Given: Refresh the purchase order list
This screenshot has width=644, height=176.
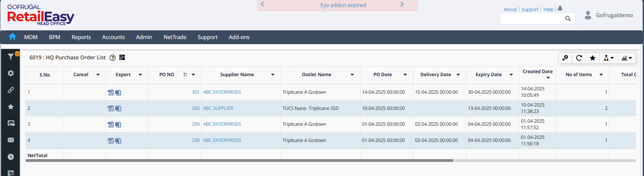Looking at the screenshot, I should [x=579, y=58].
